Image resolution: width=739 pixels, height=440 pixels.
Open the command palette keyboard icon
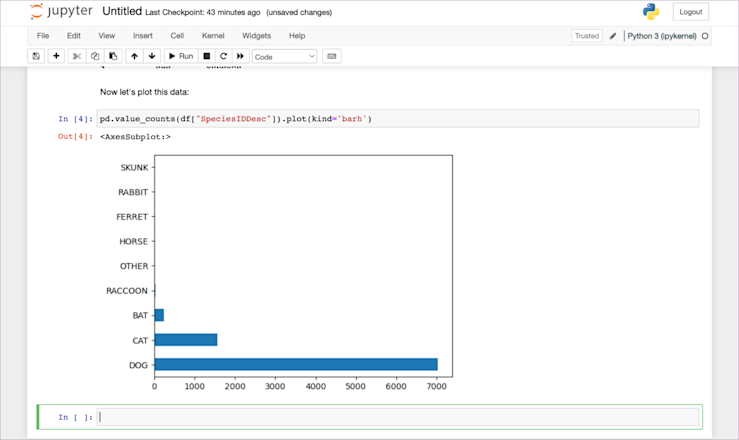point(332,56)
